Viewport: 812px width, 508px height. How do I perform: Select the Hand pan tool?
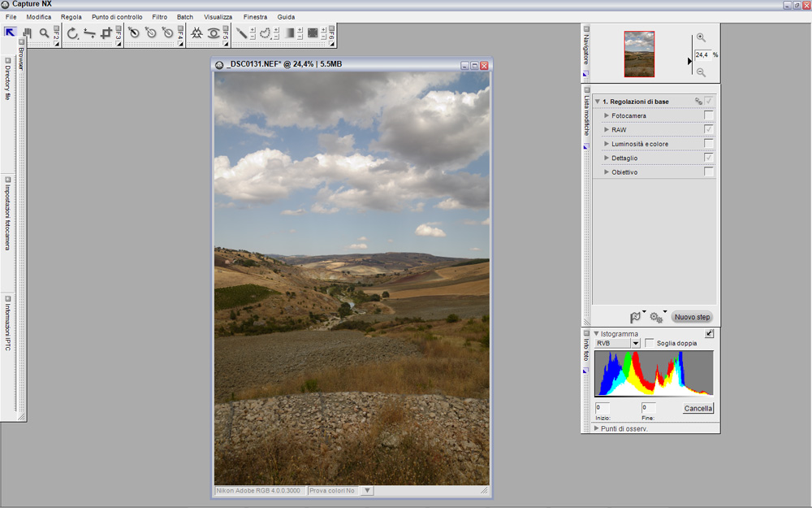click(x=27, y=33)
